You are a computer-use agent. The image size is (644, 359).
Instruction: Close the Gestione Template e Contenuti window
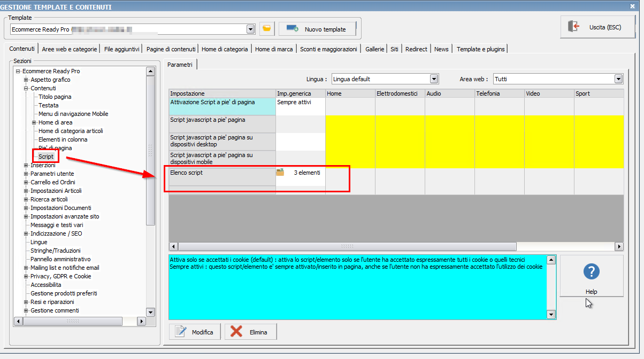click(x=632, y=6)
